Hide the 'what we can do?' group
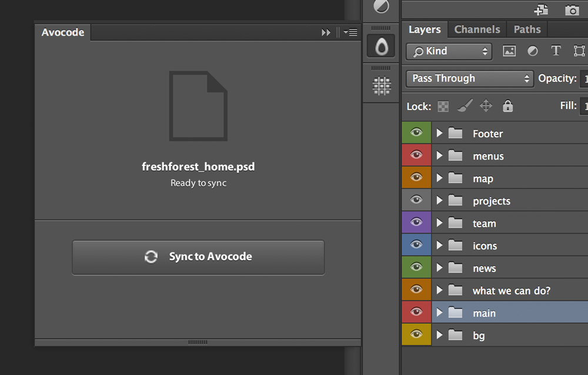Viewport: 588px width, 375px height. click(416, 290)
